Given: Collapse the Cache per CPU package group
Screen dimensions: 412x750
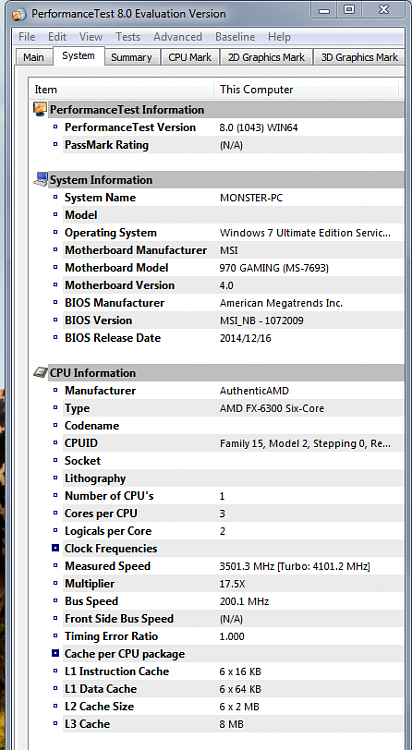Looking at the screenshot, I should coord(56,654).
